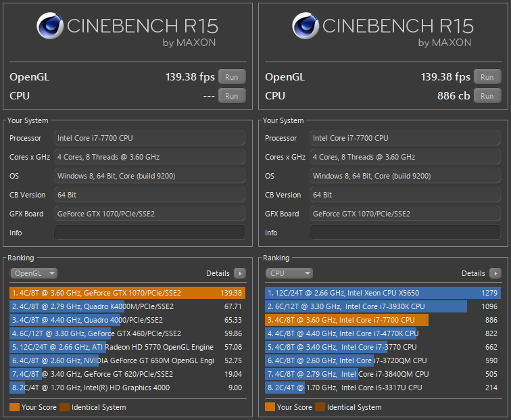The image size is (511, 420).
Task: Select the Core i7-3930K ranking row
Action: point(383,306)
